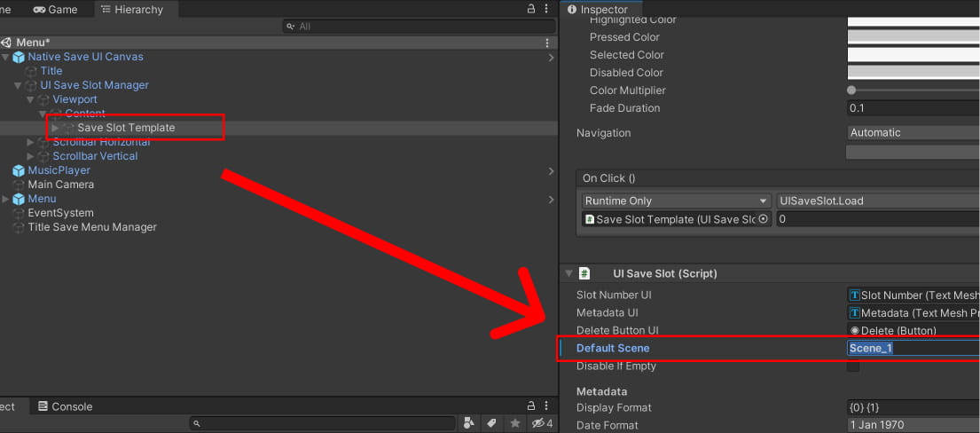The height and width of the screenshot is (433, 980).
Task: Collapse Native Save UI Canvas tree node
Action: 5,57
